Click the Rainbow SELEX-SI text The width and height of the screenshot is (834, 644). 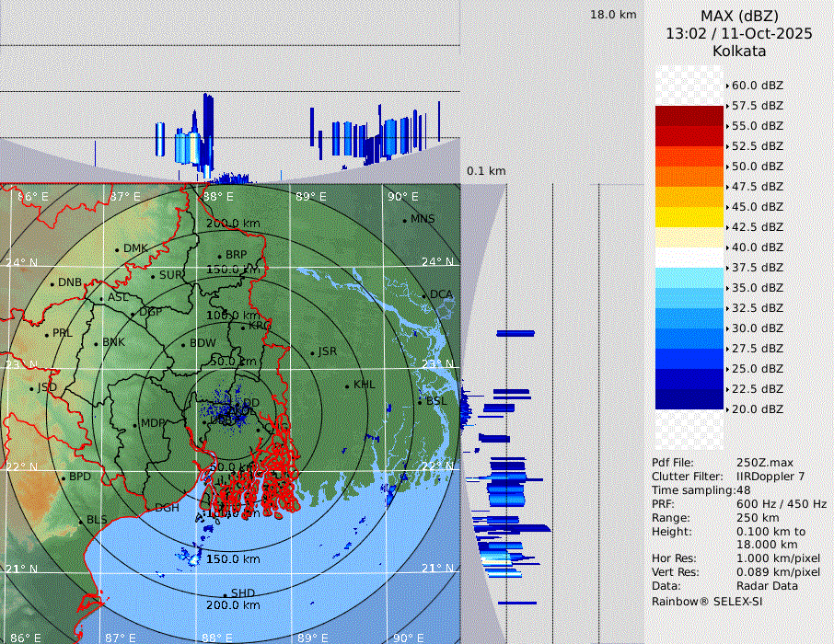click(707, 602)
